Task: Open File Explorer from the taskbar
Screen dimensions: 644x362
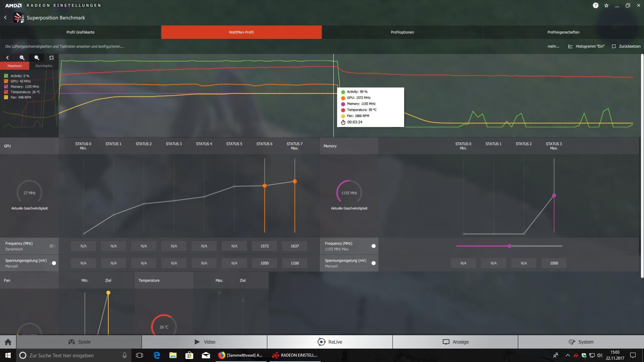Action: [x=173, y=355]
